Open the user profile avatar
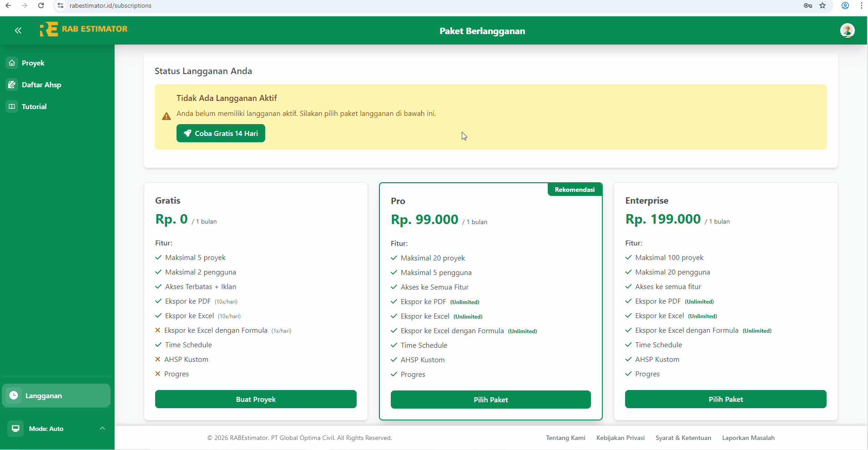Screen dimensions: 868x450 (847, 30)
